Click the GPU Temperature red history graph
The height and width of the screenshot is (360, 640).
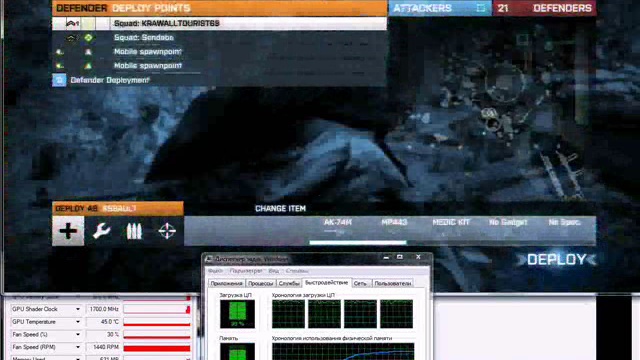tap(157, 322)
